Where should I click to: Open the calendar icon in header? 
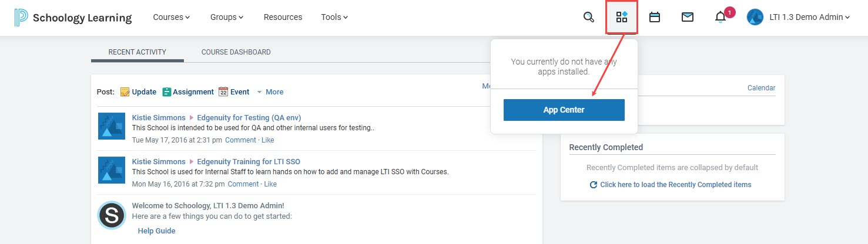pos(655,18)
